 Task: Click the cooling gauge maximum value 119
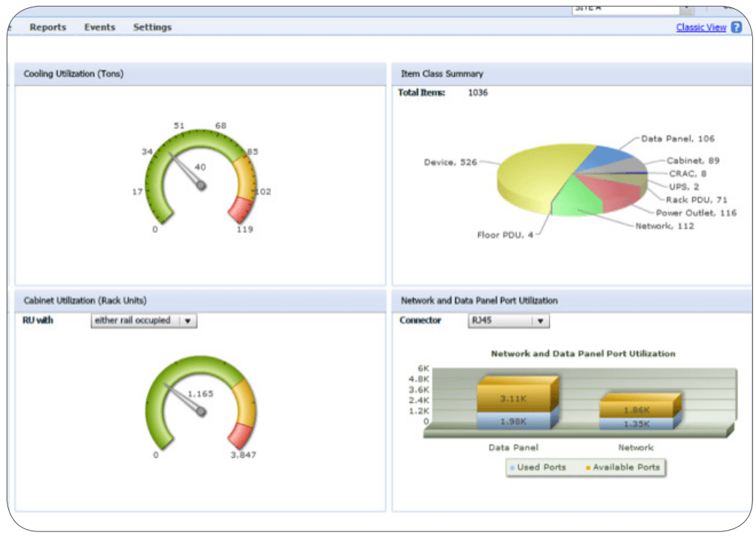point(244,229)
